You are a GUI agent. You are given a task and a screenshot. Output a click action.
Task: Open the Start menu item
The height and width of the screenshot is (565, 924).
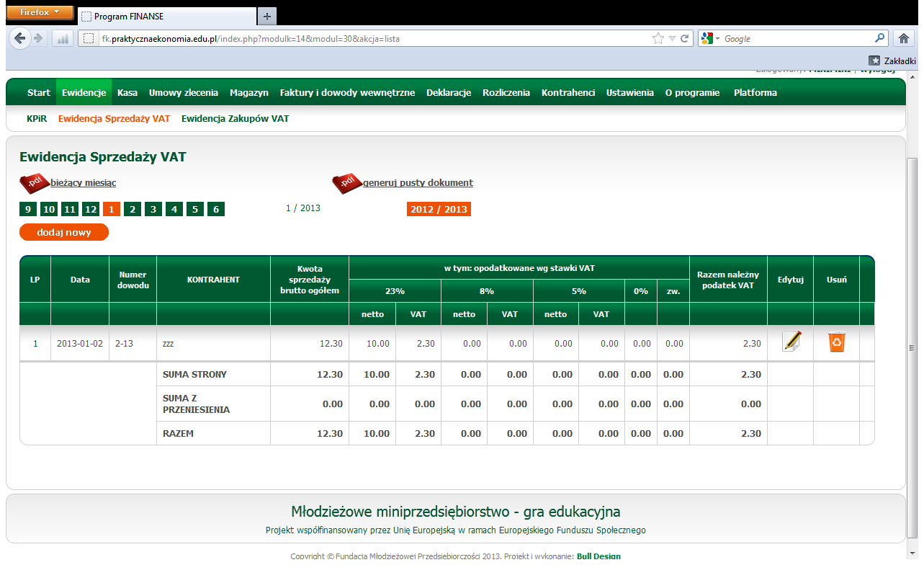click(39, 92)
